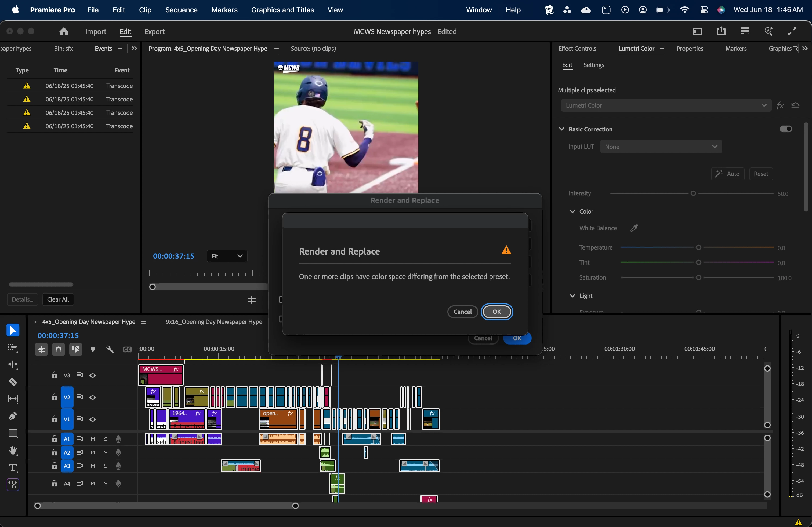This screenshot has width=812, height=527.
Task: Collapse the Color section
Action: pos(572,211)
